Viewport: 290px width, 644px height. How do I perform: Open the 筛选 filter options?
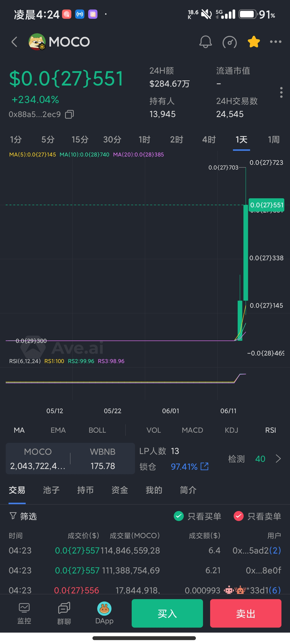click(23, 516)
